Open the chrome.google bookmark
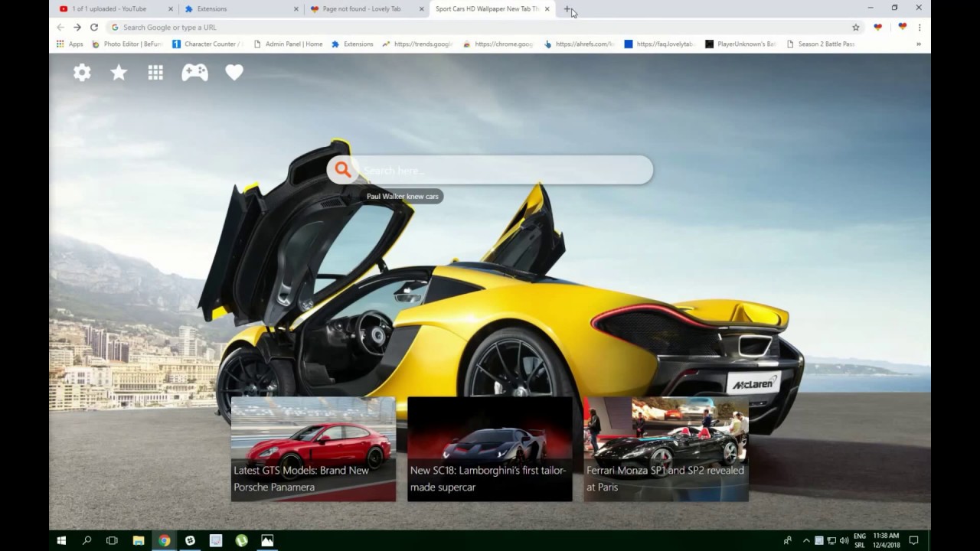This screenshot has height=551, width=980. pos(498,44)
